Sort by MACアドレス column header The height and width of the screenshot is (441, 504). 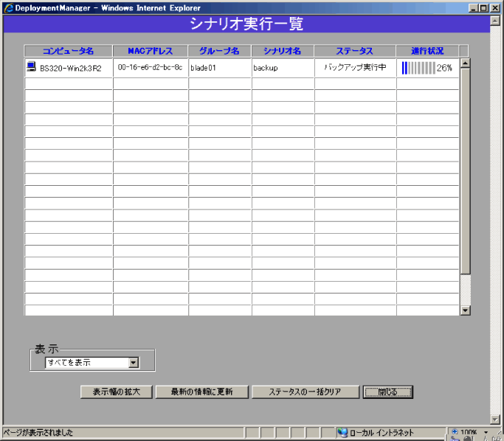(150, 51)
